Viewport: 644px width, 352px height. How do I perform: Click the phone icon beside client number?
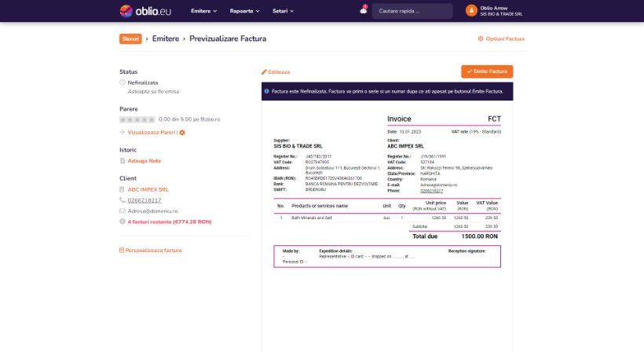(x=122, y=200)
